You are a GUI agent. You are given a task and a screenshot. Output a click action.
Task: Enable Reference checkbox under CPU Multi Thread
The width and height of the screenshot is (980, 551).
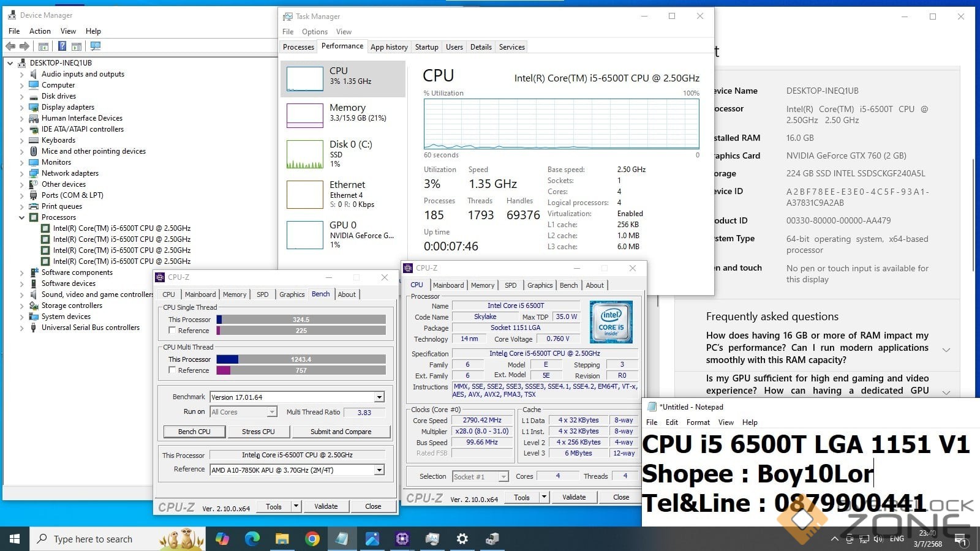pyautogui.click(x=172, y=370)
